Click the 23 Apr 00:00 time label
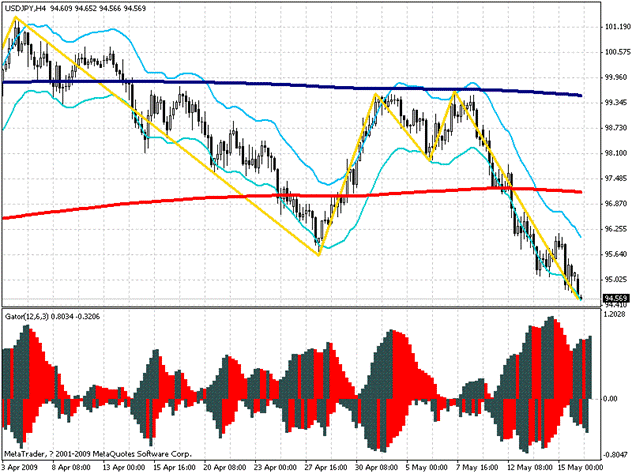The width and height of the screenshot is (632, 474). (x=276, y=467)
